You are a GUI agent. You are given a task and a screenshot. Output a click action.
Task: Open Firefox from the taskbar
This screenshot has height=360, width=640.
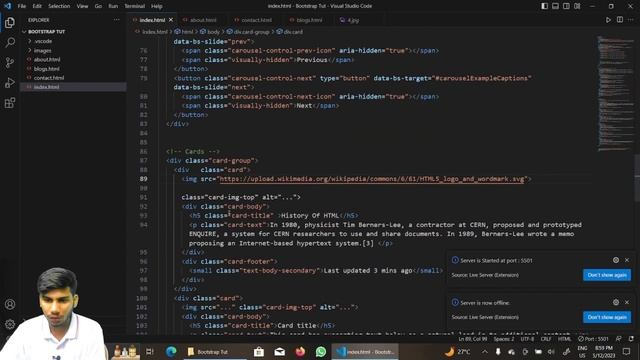[x=300, y=351]
